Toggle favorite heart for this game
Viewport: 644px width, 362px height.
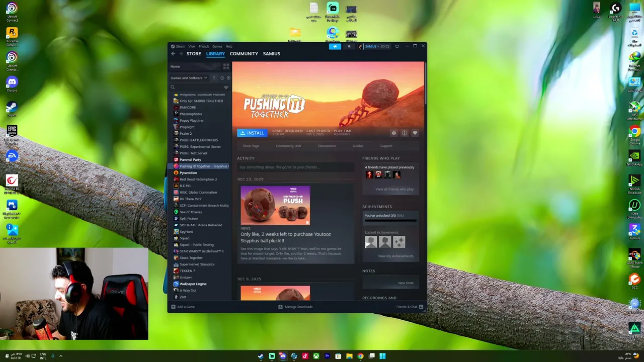[415, 133]
